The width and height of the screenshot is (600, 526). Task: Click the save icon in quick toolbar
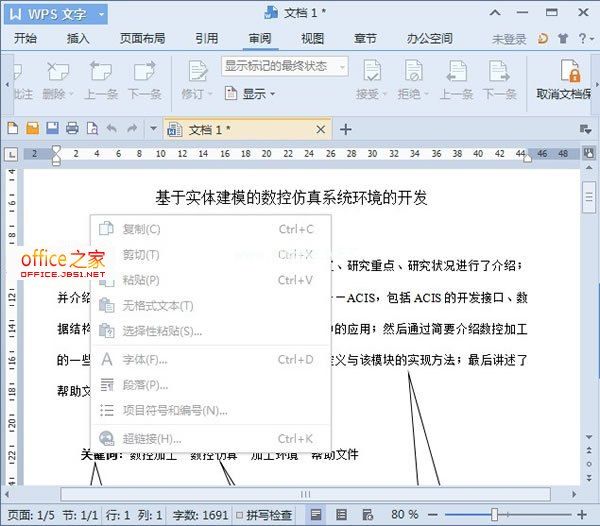pos(51,129)
